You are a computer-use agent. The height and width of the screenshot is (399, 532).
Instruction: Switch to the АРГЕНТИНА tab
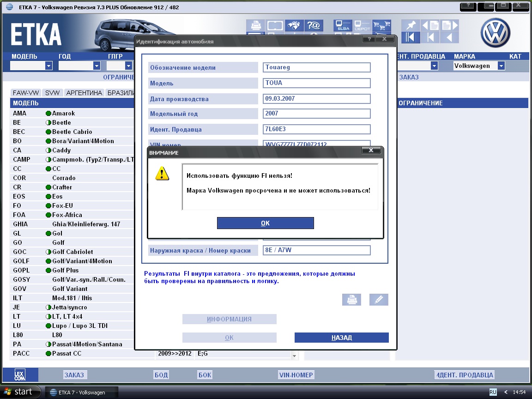click(84, 93)
